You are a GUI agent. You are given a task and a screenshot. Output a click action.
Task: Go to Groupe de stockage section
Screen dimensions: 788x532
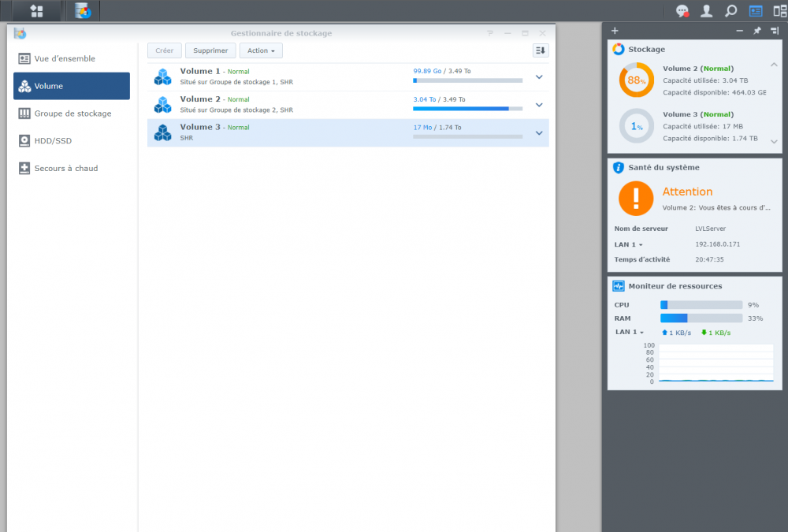[x=72, y=113]
